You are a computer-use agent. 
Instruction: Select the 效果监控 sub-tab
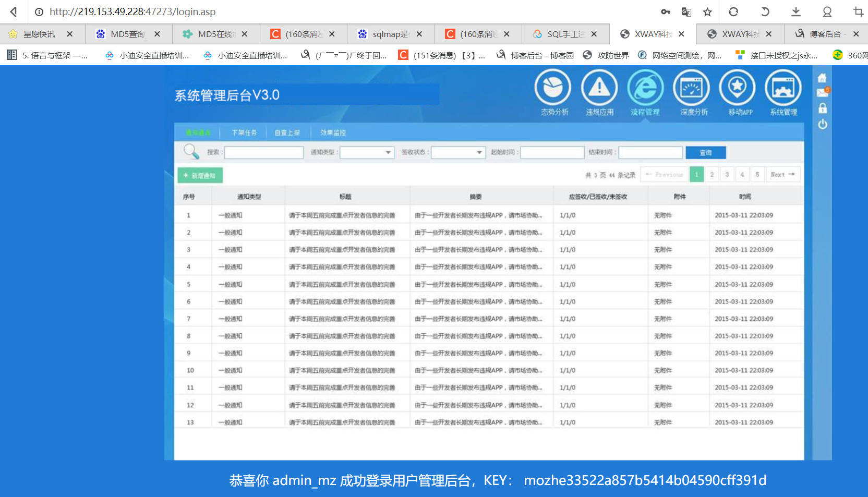tap(333, 132)
